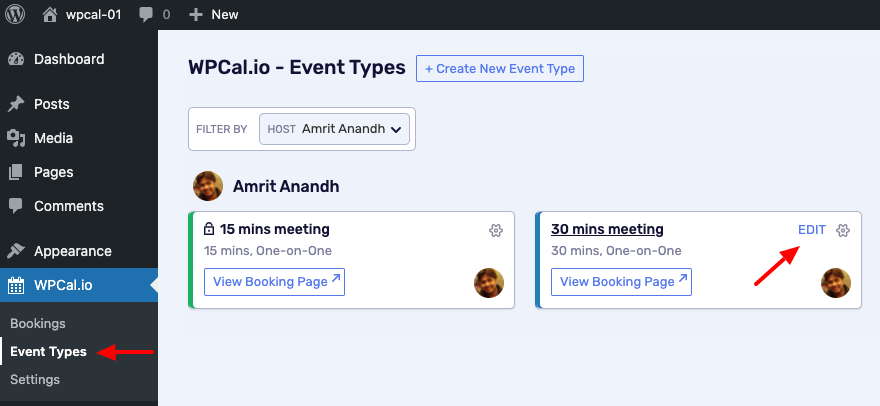Click the plus New button in admin bar

click(213, 15)
